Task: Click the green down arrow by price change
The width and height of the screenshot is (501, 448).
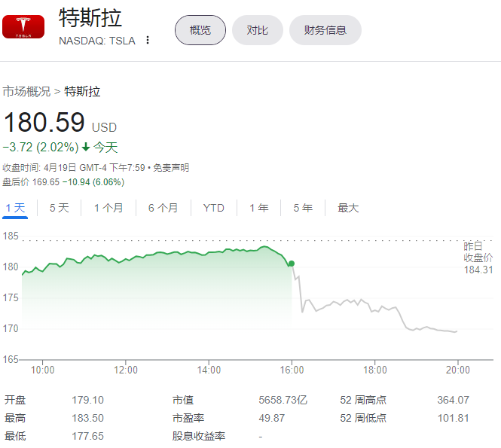Action: (86, 148)
